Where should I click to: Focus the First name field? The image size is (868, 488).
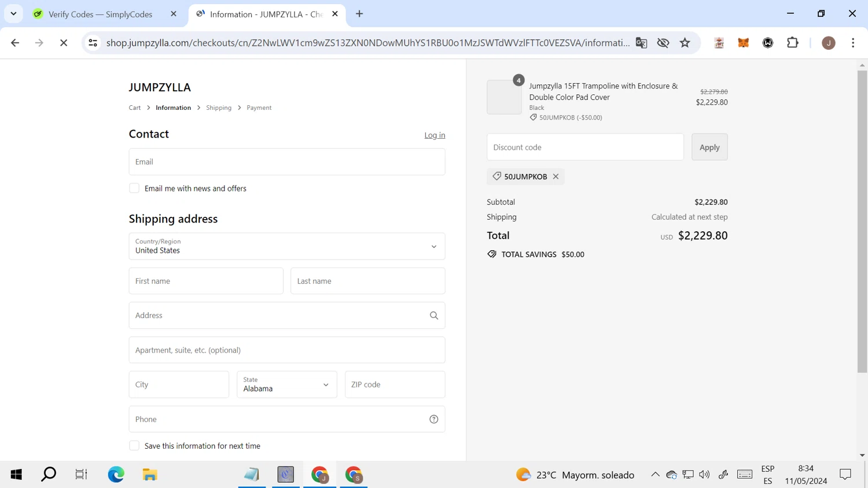[206, 281]
